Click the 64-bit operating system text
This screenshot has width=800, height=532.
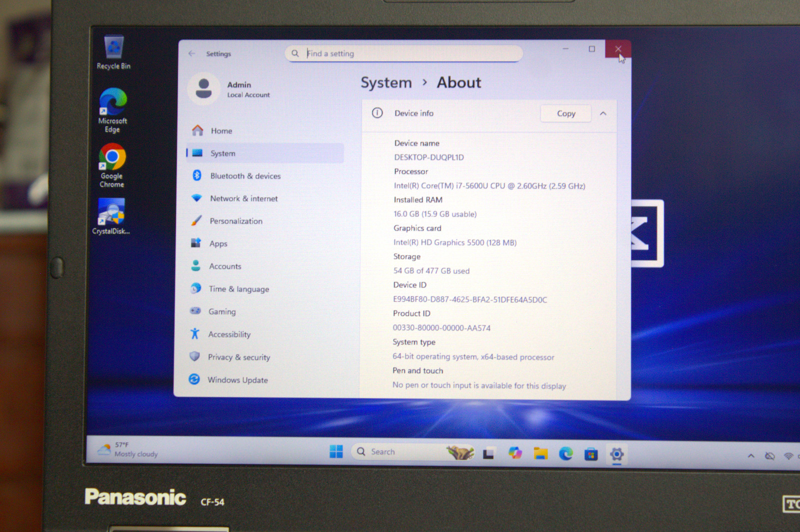coord(473,357)
